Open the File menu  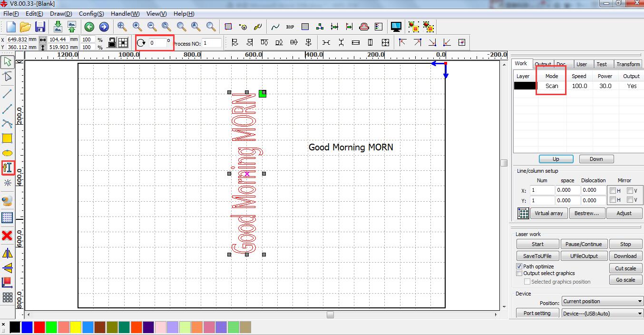[11, 14]
